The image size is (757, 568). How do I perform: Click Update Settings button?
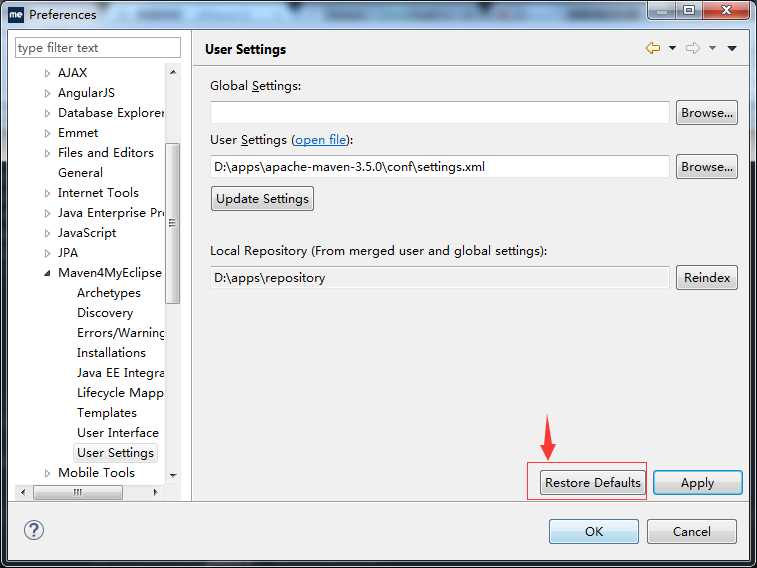pos(262,199)
